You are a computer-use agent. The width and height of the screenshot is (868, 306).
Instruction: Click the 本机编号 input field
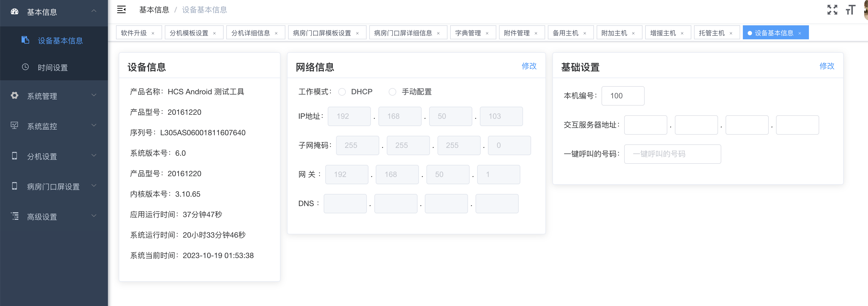tap(623, 96)
